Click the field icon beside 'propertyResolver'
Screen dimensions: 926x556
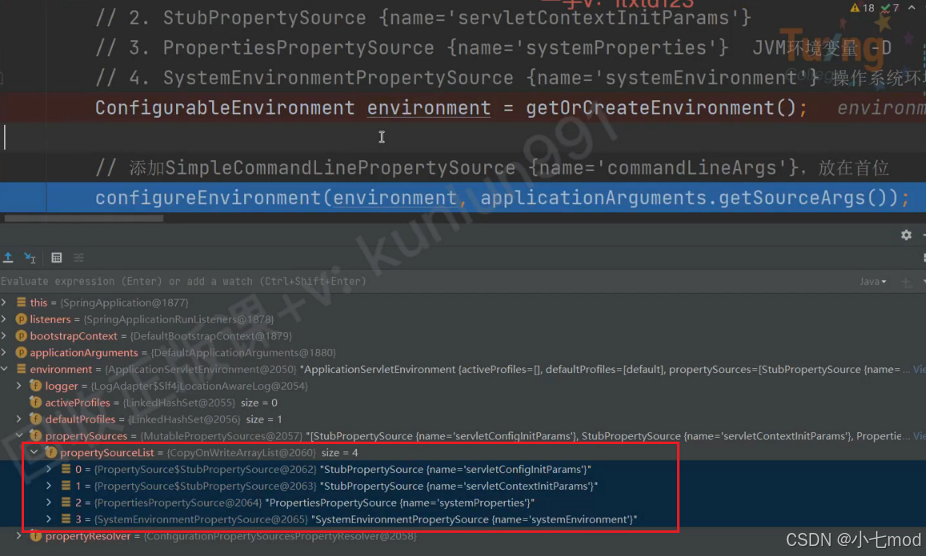[x=35, y=536]
